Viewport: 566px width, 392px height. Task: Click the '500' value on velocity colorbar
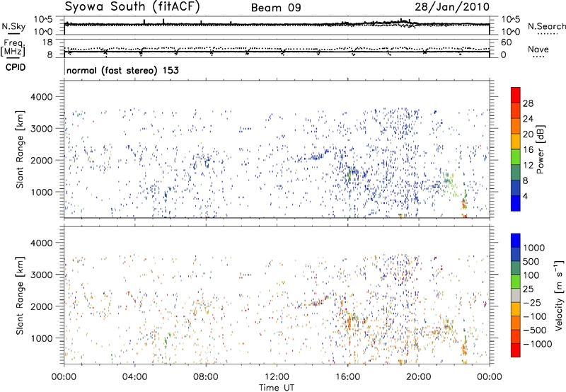(x=531, y=261)
